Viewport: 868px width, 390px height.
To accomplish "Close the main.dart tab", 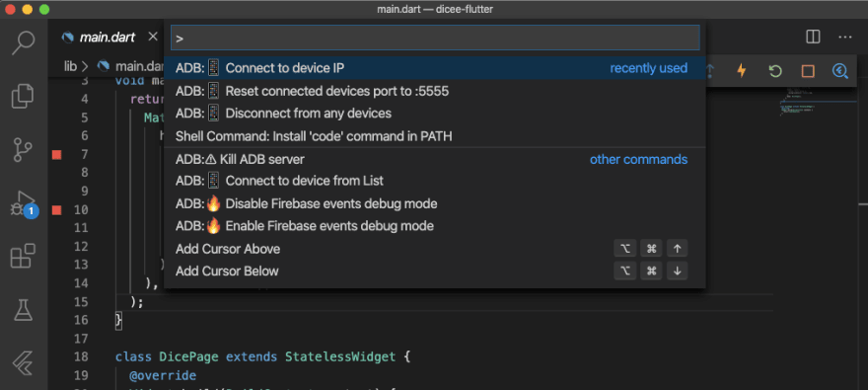I will (x=153, y=38).
